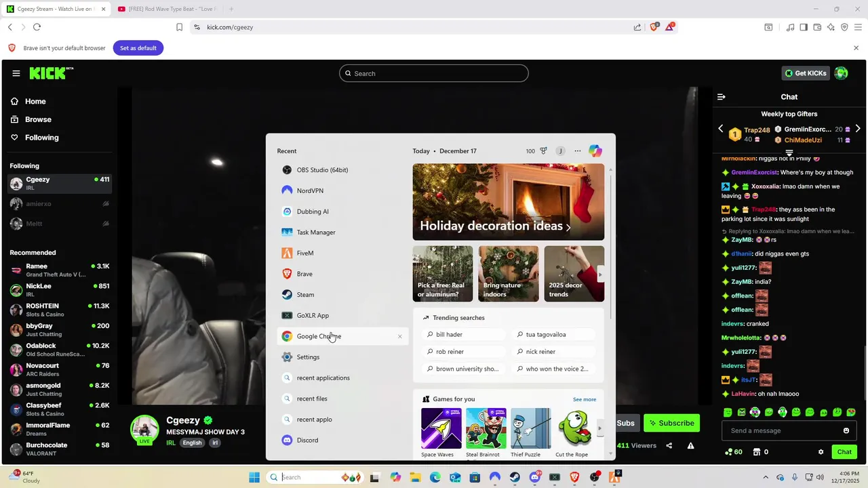Report stream warning icon
This screenshot has height=488, width=868.
(x=690, y=446)
